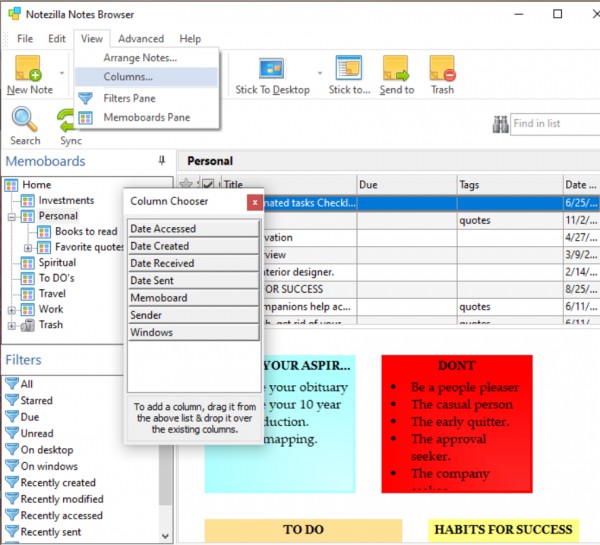Screen dimensions: 600x545
Task: Open the New Note dropdown arrow
Action: coord(61,73)
